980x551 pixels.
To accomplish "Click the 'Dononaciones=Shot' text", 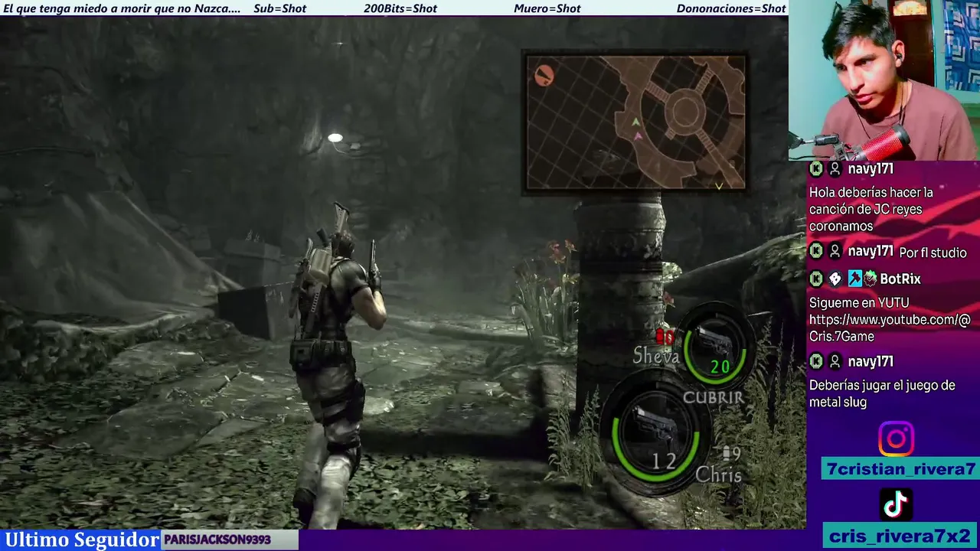I will [731, 8].
